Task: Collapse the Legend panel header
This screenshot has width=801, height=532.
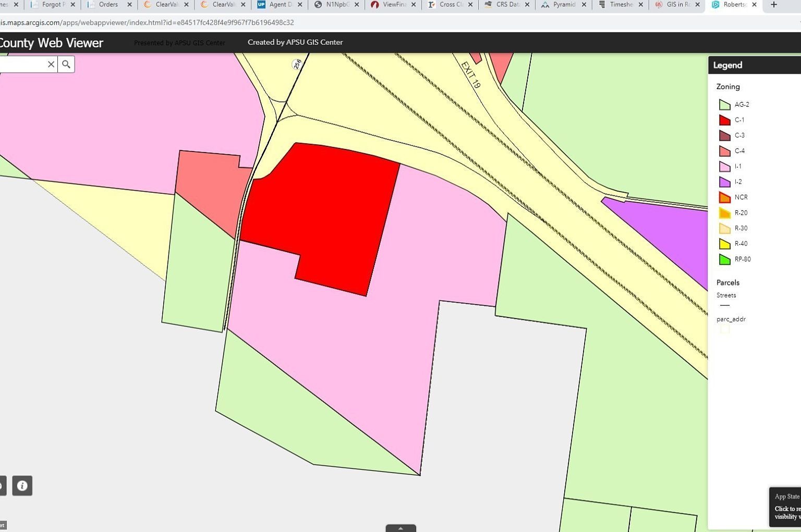Action: click(727, 65)
